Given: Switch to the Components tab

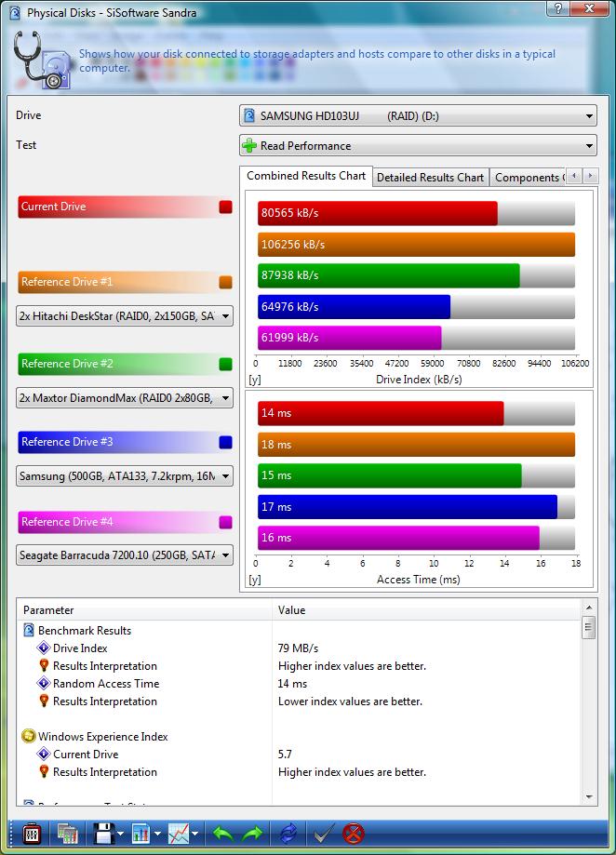Looking at the screenshot, I should tap(528, 178).
